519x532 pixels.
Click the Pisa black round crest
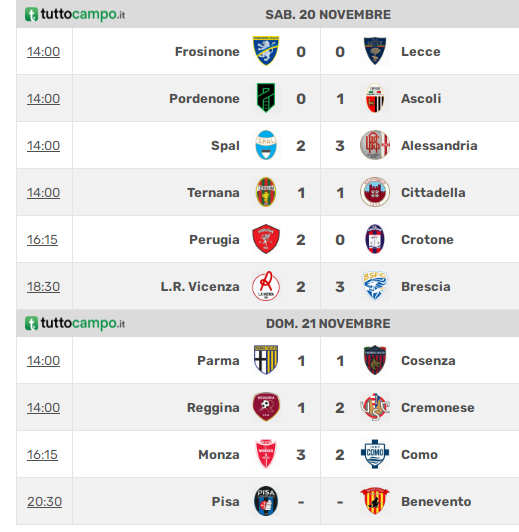266,501
